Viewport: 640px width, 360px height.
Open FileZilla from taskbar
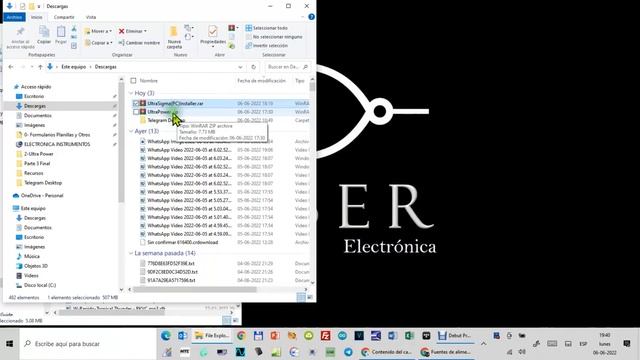(x=325, y=336)
